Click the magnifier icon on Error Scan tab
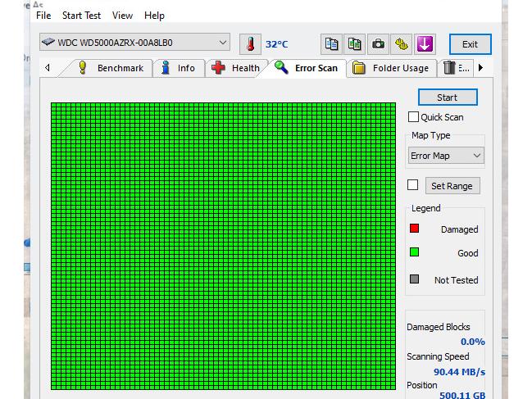532x399 pixels. point(281,67)
